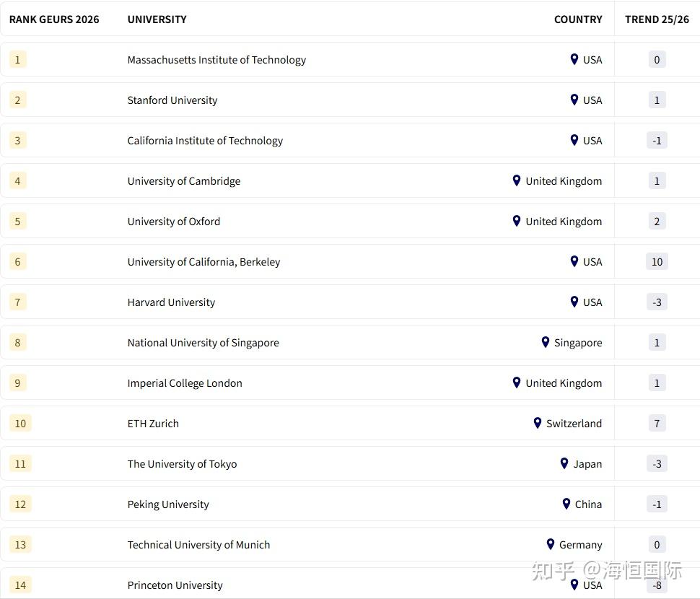Click the COUNTRY column header
Screen dimensions: 700x599
click(x=578, y=19)
